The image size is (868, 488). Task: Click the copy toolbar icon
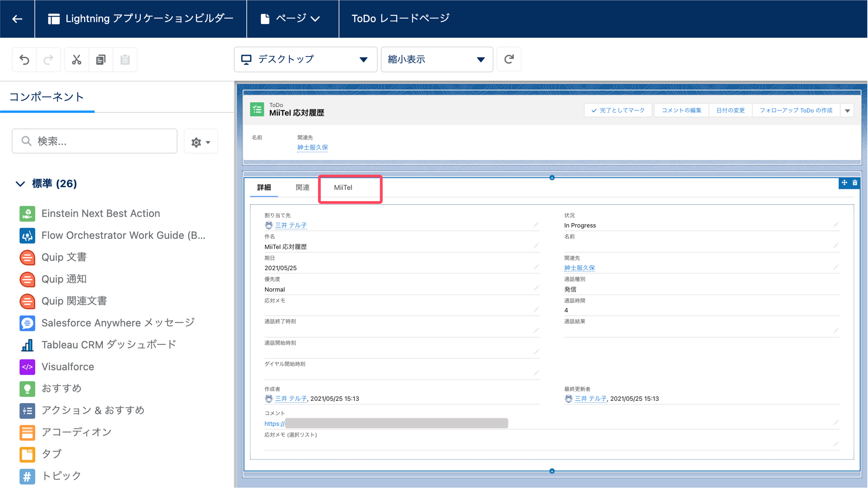[x=101, y=60]
